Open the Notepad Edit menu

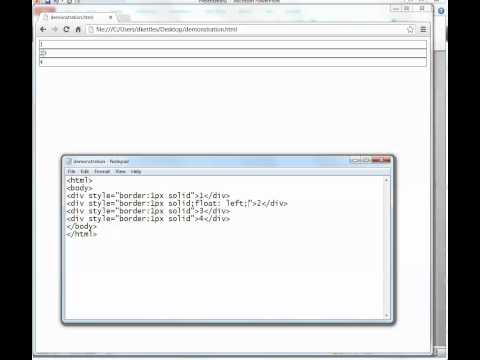(x=85, y=171)
